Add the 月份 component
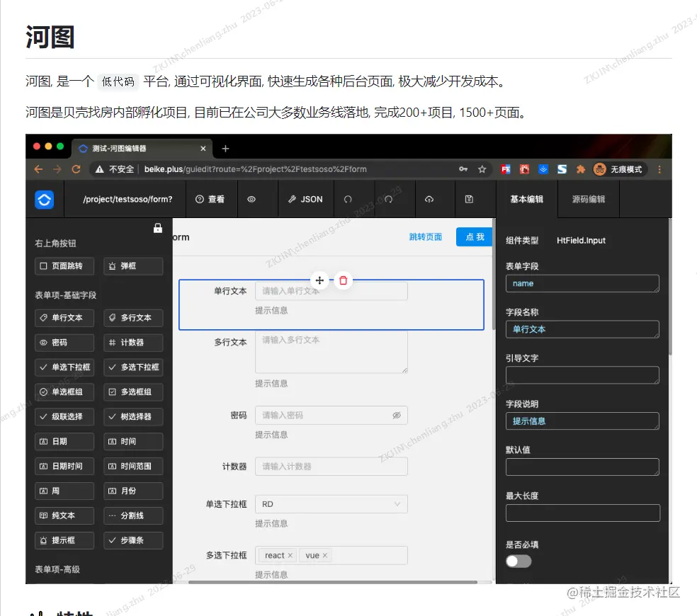 [x=133, y=491]
